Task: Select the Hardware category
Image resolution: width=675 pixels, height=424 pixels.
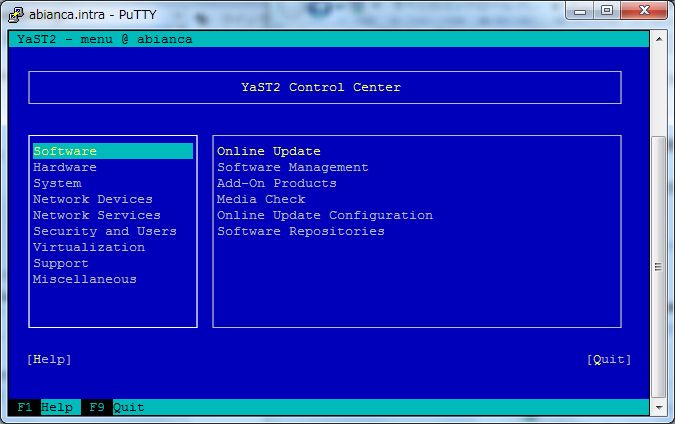Action: (65, 167)
